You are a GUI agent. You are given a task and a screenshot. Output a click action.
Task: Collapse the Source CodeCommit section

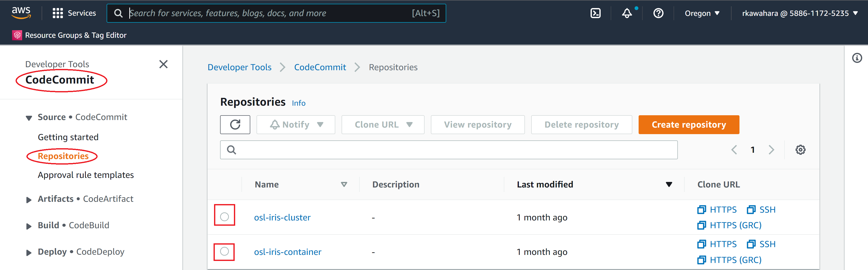29,118
